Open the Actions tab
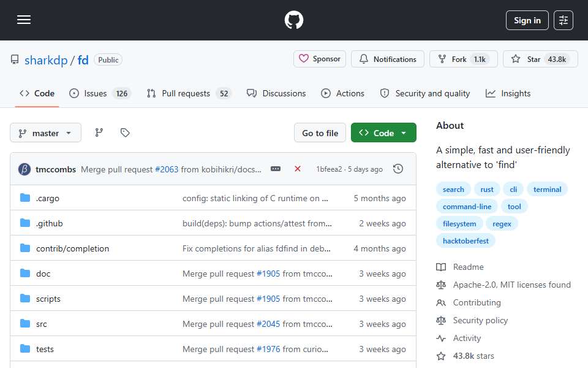This screenshot has height=368, width=588. 342,93
